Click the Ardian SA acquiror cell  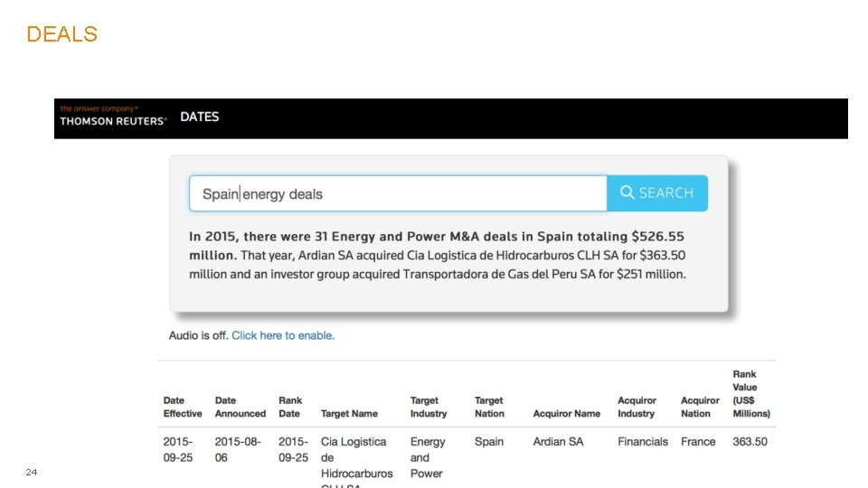558,442
